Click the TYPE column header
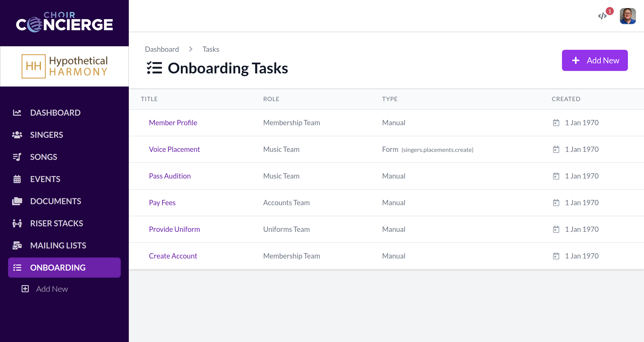The height and width of the screenshot is (342, 644). 390,99
